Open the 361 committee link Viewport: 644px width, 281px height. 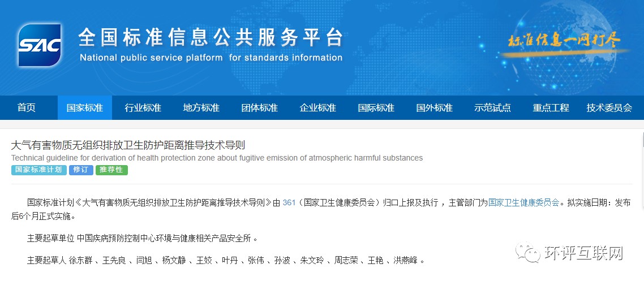pyautogui.click(x=289, y=202)
